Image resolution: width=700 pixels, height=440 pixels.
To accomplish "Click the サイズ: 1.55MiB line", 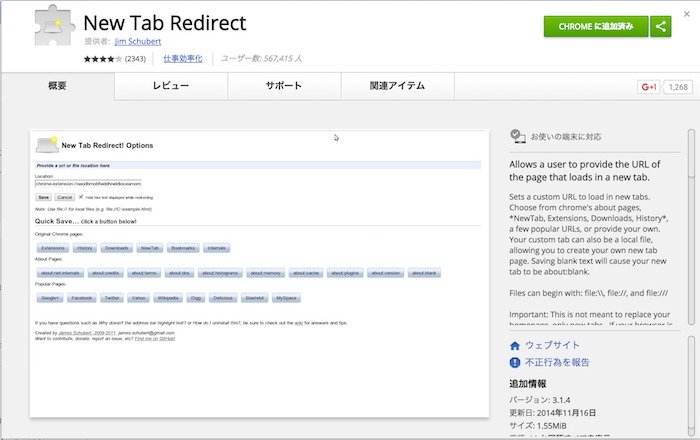I will (x=538, y=426).
